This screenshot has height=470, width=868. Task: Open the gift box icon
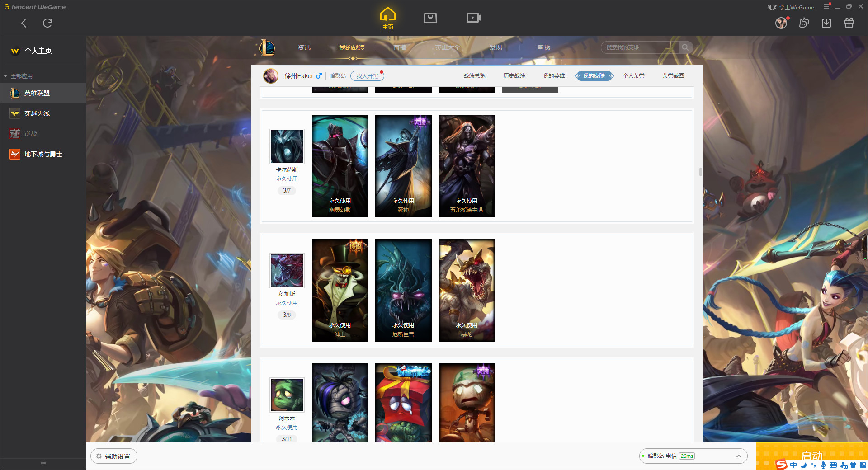849,23
